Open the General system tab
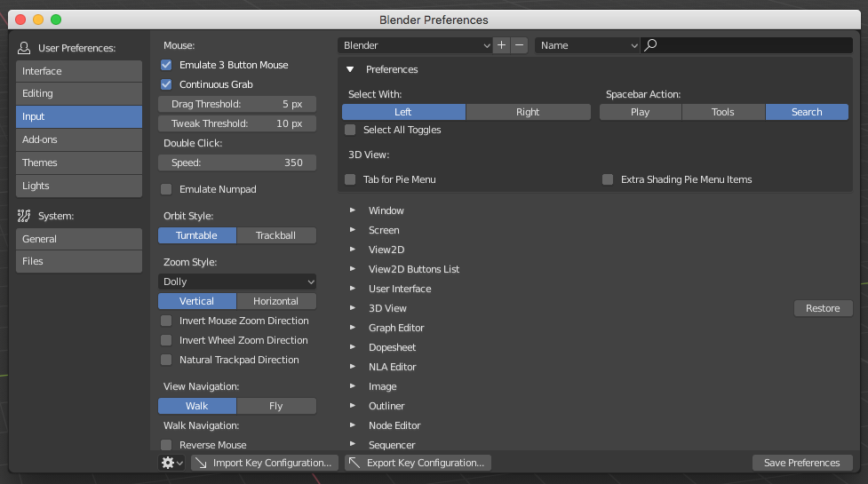 [79, 239]
